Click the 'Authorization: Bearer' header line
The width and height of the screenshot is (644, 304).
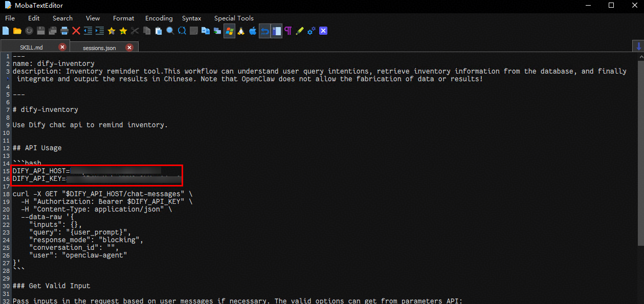[x=107, y=202]
